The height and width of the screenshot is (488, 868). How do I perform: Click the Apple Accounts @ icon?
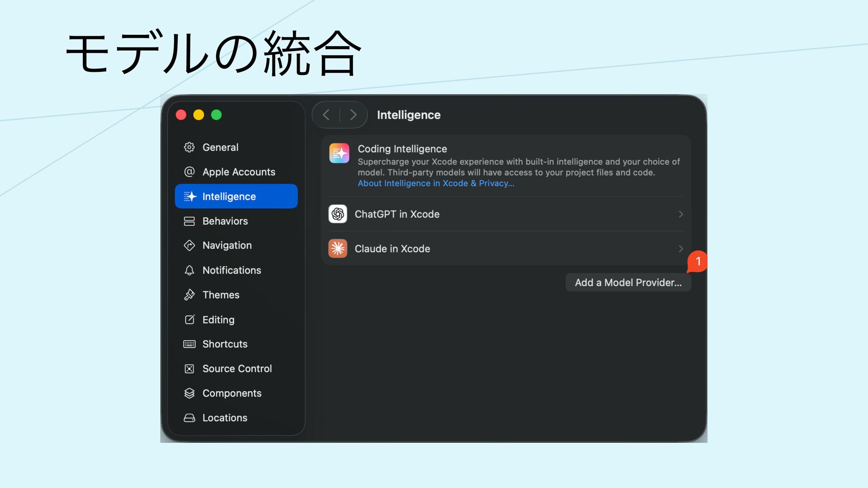189,172
